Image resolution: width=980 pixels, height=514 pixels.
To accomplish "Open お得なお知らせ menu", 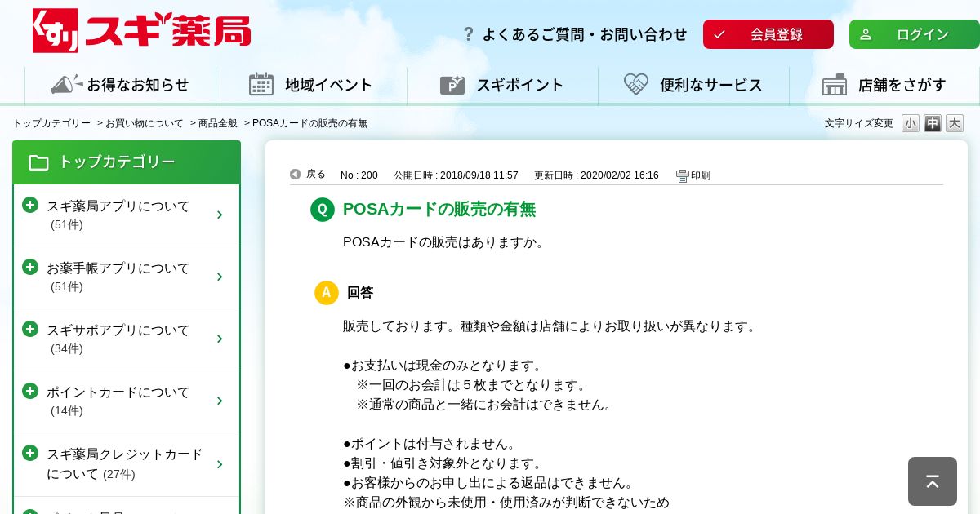I will 120,85.
